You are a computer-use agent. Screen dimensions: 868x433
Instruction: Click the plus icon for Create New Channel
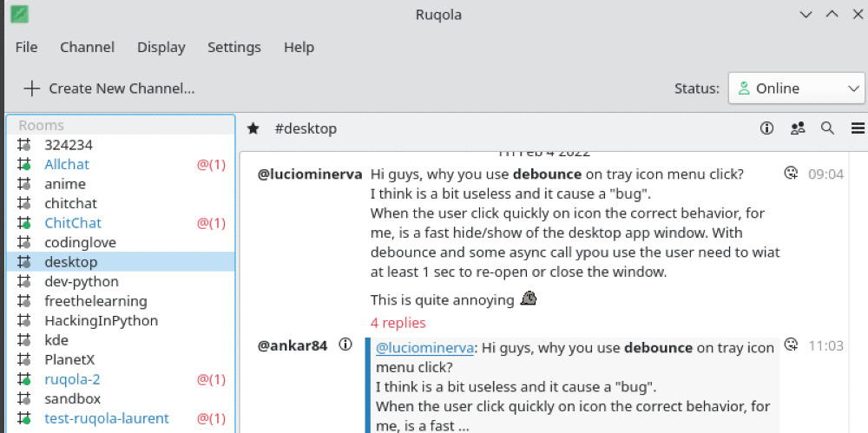pos(32,89)
